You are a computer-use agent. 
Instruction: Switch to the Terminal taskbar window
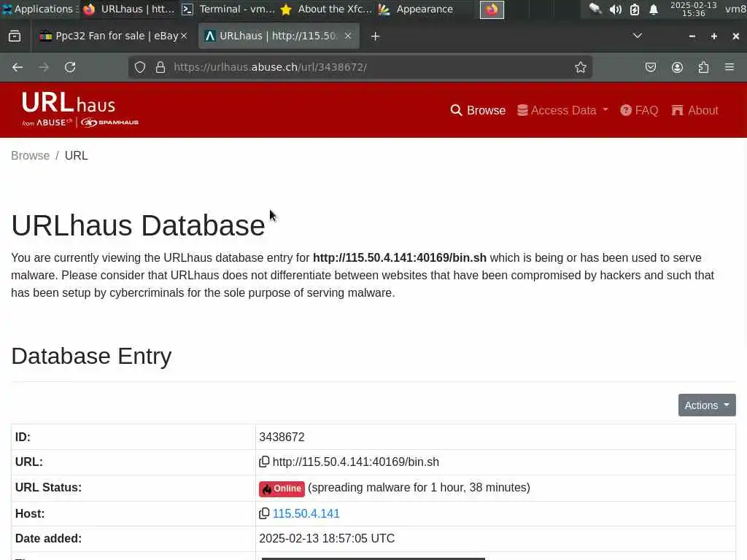pos(228,9)
